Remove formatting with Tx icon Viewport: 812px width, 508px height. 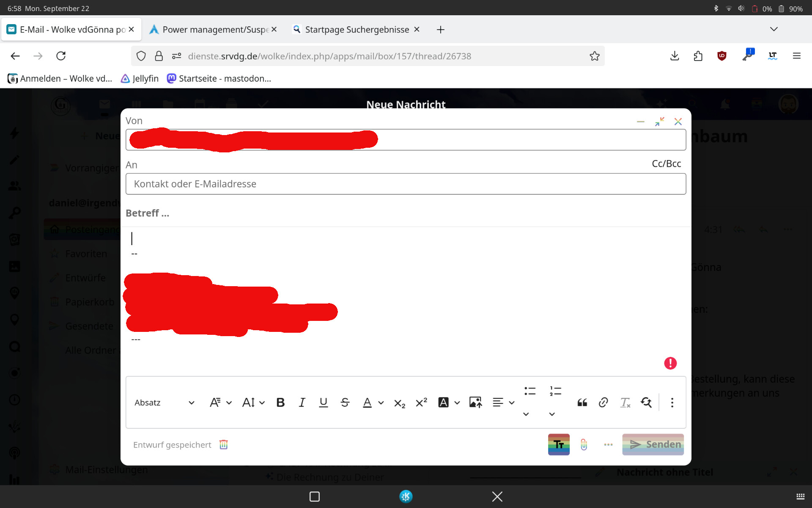pos(625,403)
